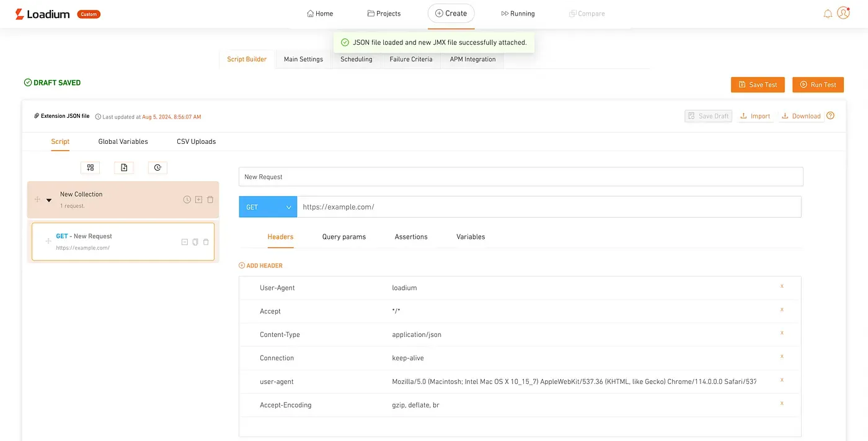This screenshot has width=868, height=441.
Task: Remove the Accept header
Action: tap(782, 310)
